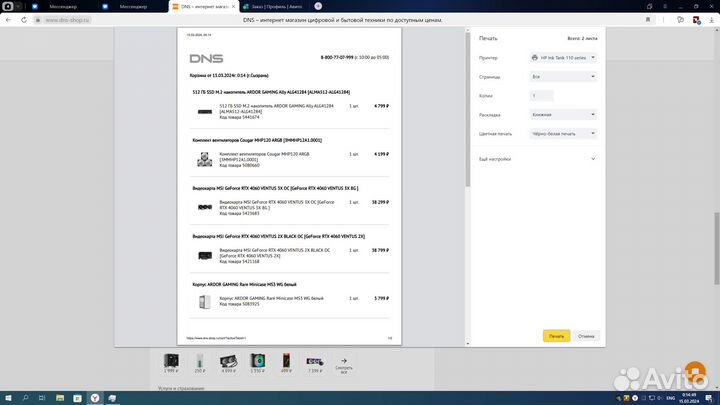The height and width of the screenshot is (405, 720).
Task: Click the price 4 199 ₽ in preview
Action: [381, 154]
